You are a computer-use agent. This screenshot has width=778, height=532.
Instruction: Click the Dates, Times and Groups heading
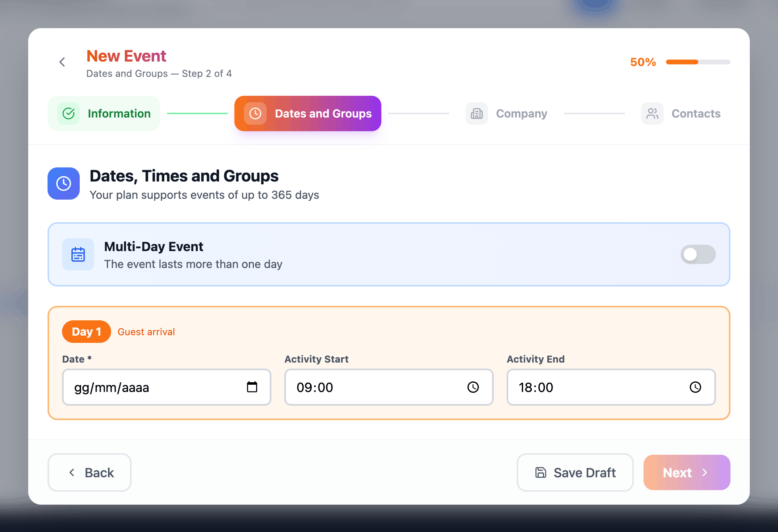click(184, 176)
